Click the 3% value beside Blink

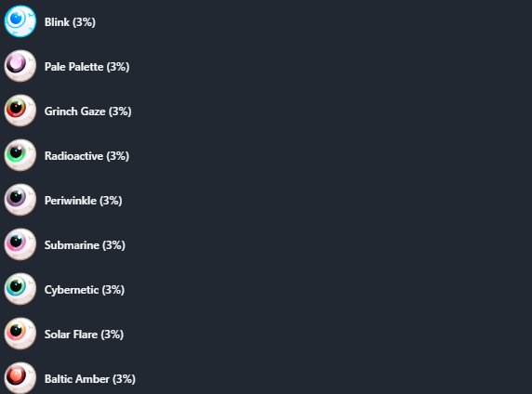(x=84, y=22)
